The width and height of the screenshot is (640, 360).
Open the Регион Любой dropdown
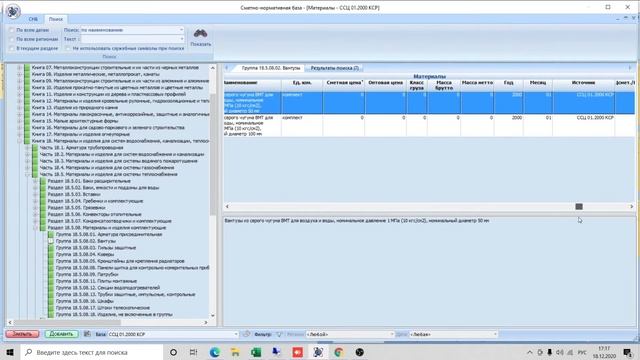point(391,334)
